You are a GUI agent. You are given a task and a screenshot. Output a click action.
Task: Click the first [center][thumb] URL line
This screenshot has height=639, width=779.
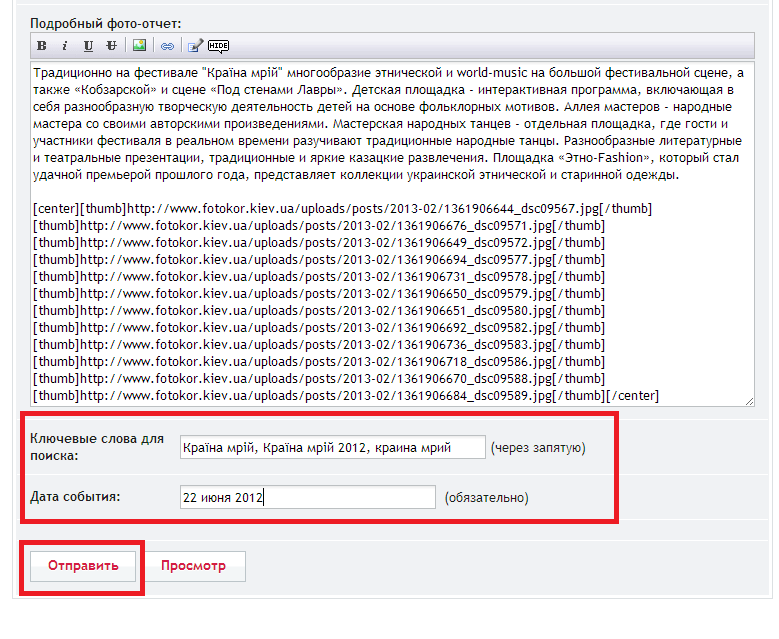(342, 209)
